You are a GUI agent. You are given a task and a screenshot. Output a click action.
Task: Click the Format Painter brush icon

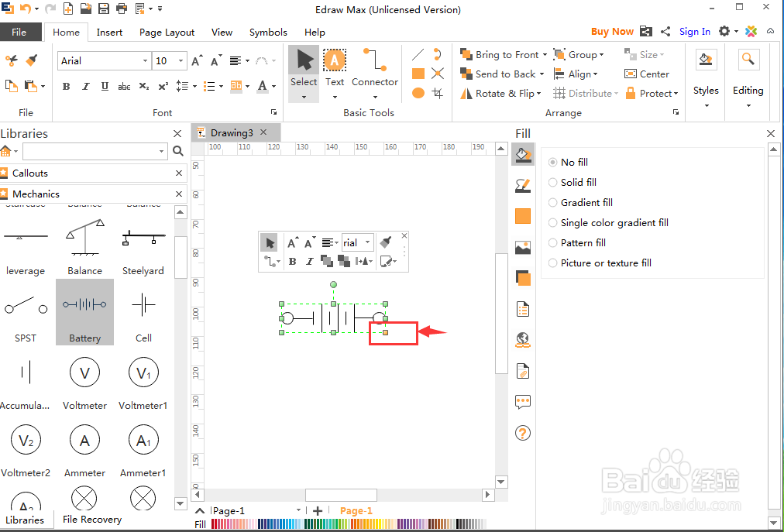[32, 60]
